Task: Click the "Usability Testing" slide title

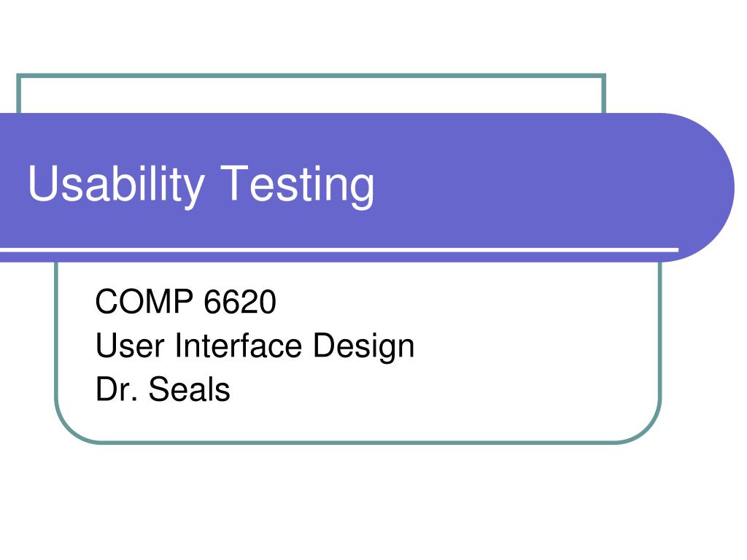Action: click(201, 186)
